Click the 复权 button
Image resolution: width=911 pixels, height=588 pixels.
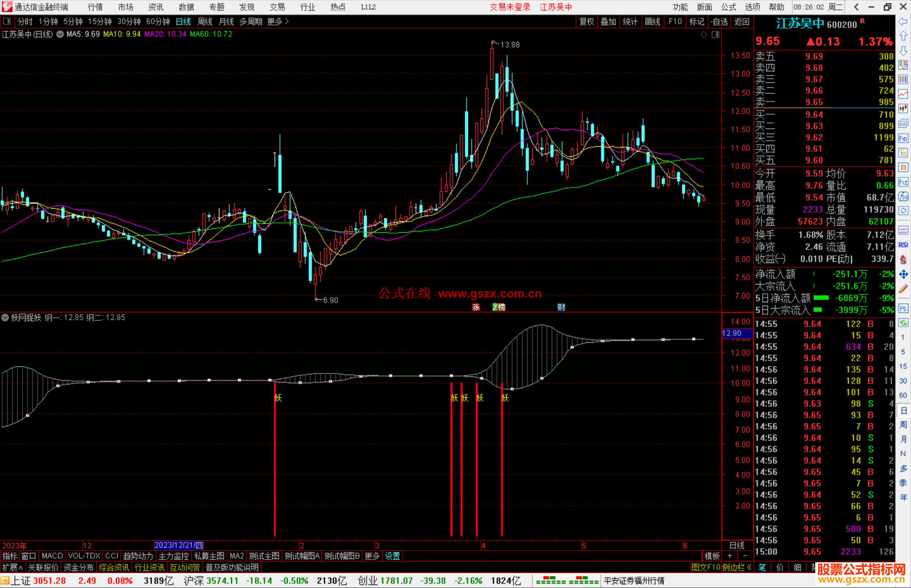tap(586, 21)
